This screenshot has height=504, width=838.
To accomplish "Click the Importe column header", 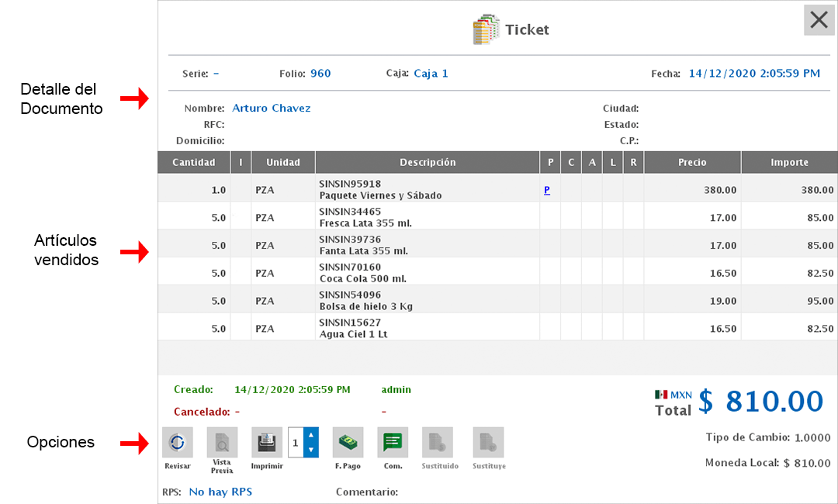I will tap(789, 163).
